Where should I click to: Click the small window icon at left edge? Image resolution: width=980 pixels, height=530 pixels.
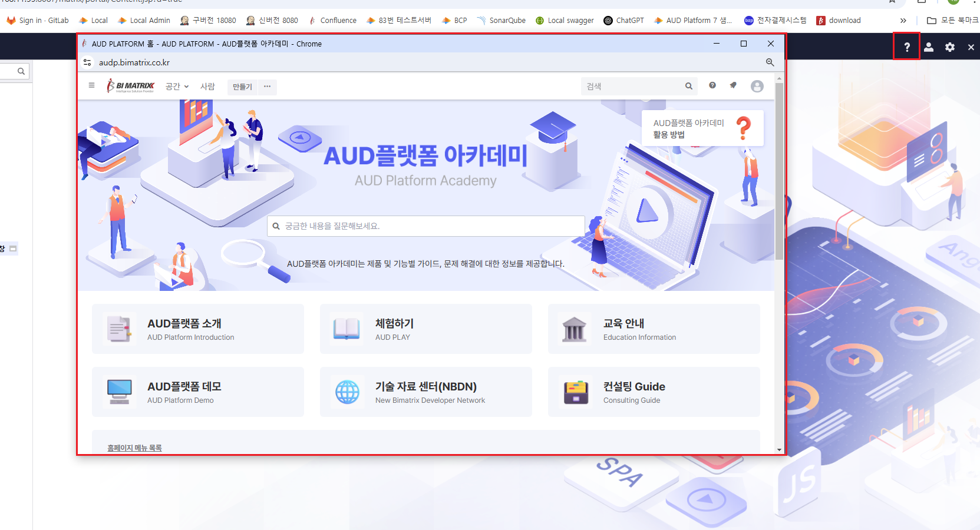13,249
